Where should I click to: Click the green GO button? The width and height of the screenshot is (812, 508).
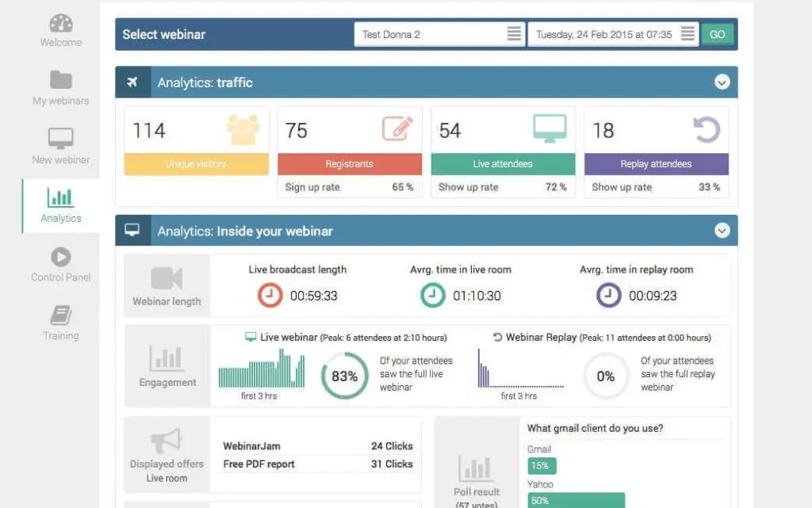pyautogui.click(x=717, y=34)
